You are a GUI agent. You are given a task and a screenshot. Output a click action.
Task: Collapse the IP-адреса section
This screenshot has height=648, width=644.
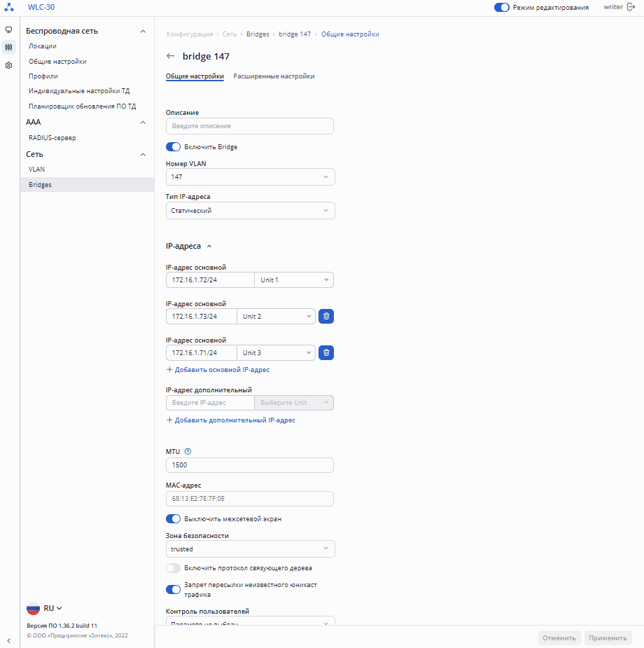click(209, 247)
